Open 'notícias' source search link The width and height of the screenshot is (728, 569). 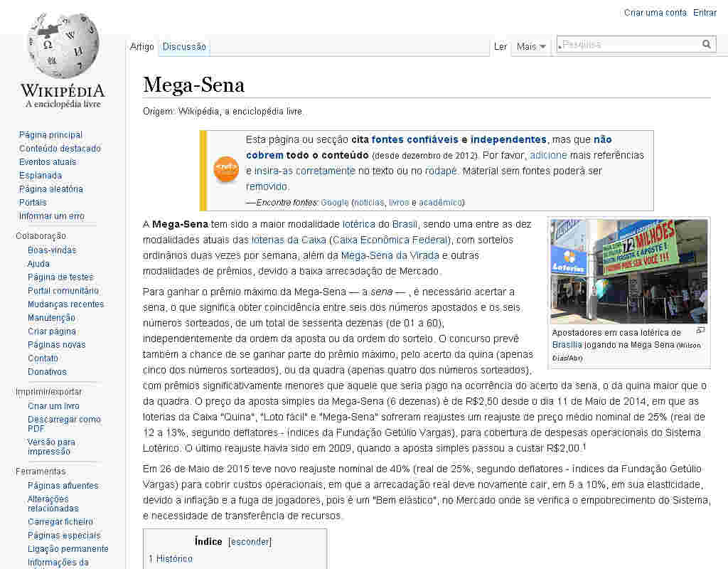(369, 203)
